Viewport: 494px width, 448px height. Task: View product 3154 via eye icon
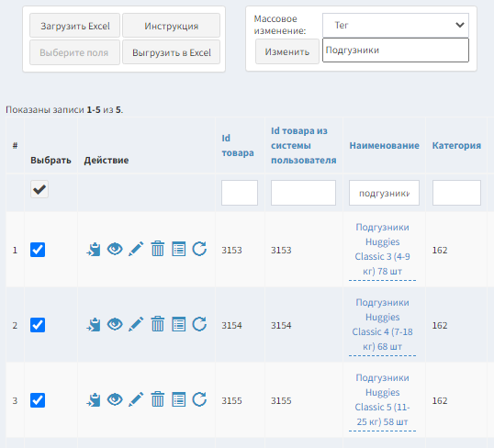point(115,324)
